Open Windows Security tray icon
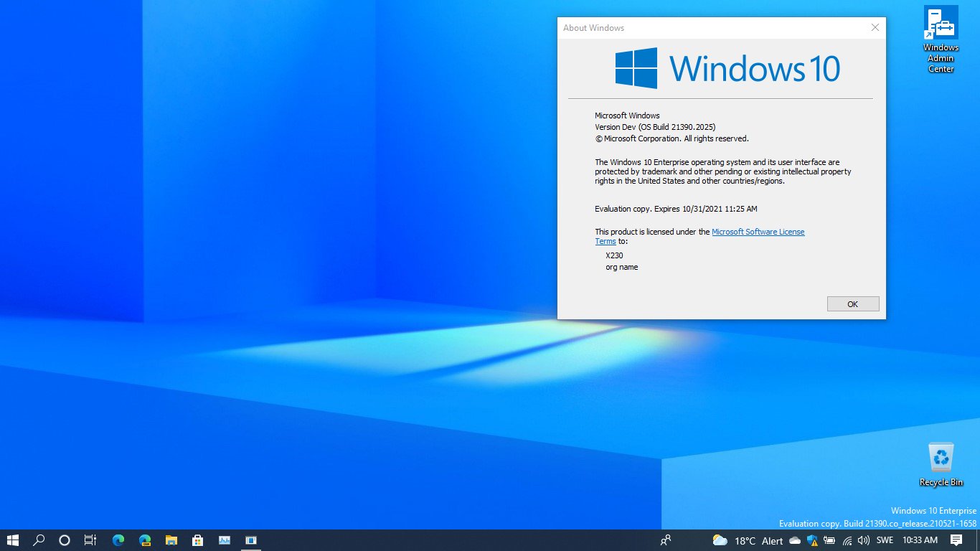This screenshot has width=980, height=551. (x=812, y=540)
